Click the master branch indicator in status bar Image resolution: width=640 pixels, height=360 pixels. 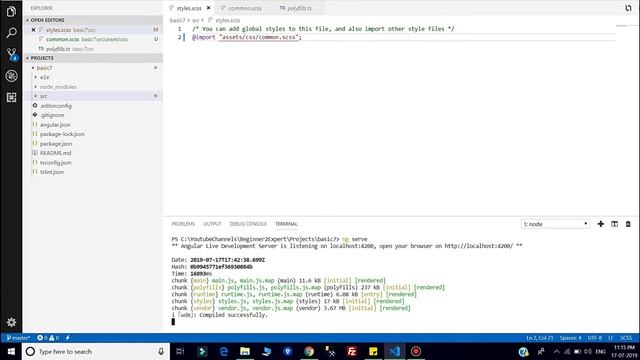18,338
